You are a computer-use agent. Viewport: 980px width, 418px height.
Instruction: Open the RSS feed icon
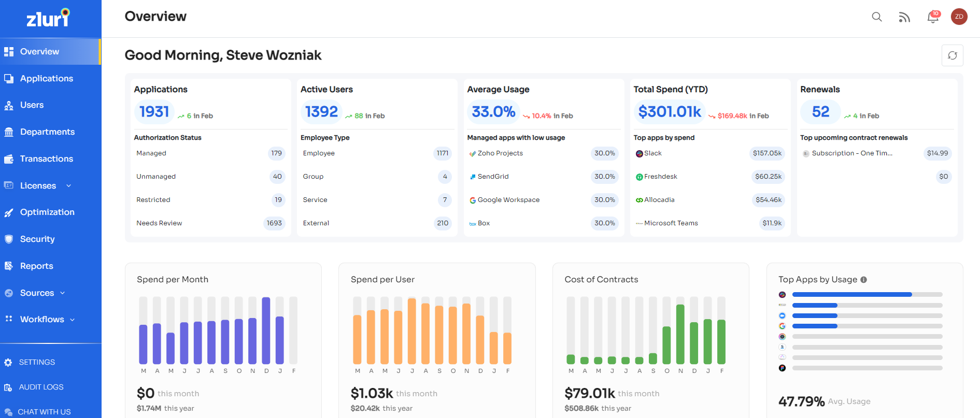point(904,17)
